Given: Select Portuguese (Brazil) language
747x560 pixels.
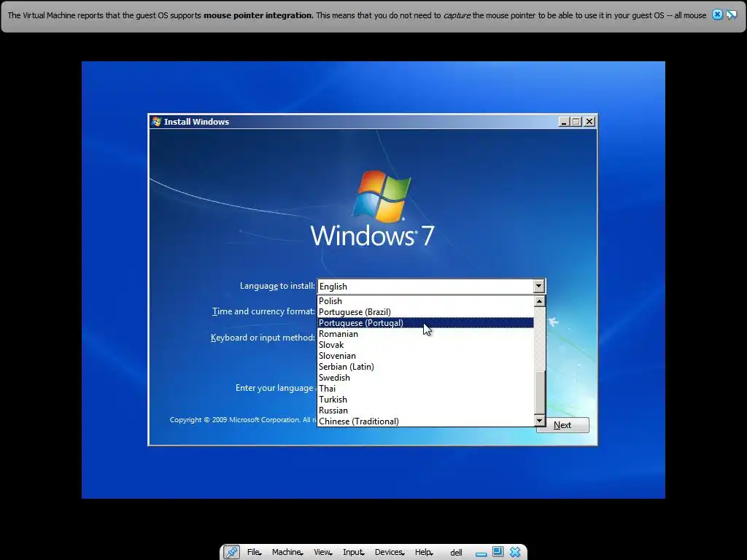Looking at the screenshot, I should click(425, 312).
